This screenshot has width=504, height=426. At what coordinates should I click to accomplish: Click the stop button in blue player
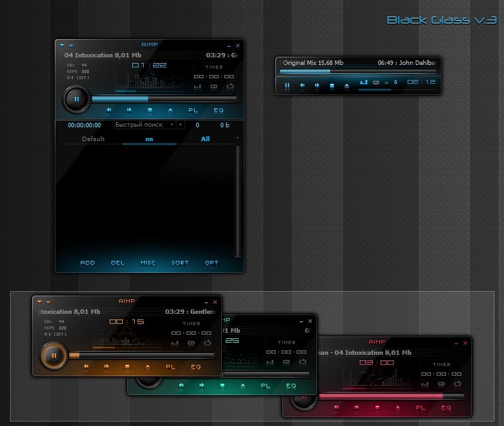pos(150,110)
